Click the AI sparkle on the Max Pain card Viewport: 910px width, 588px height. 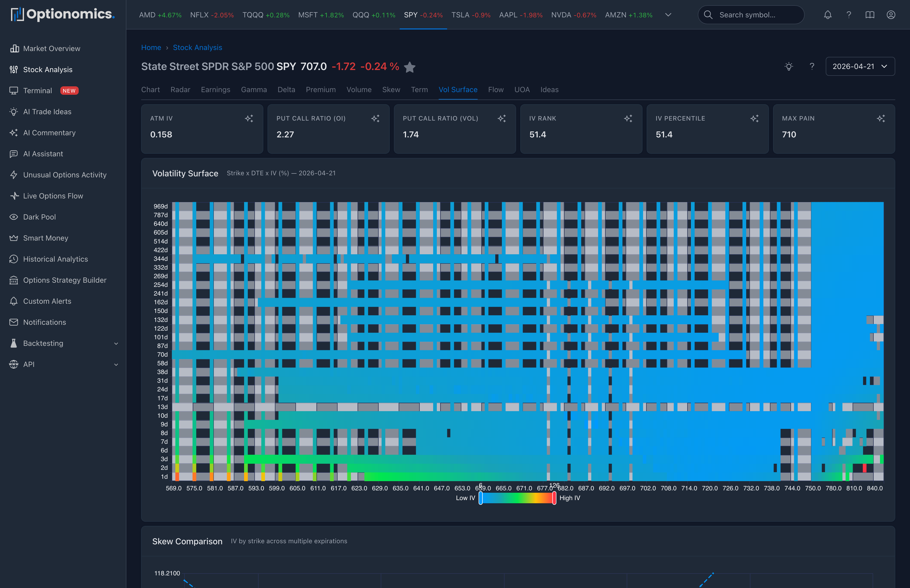pos(881,118)
